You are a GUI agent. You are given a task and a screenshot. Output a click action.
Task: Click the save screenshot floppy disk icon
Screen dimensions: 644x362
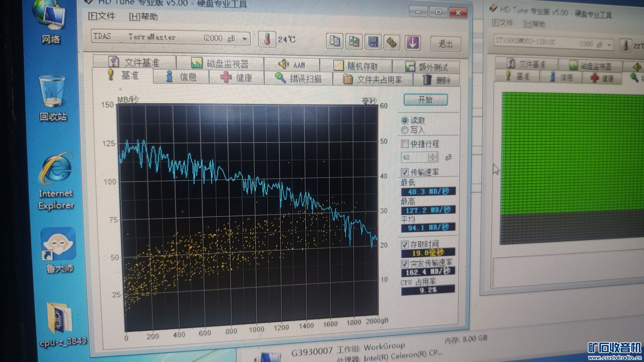click(x=373, y=42)
